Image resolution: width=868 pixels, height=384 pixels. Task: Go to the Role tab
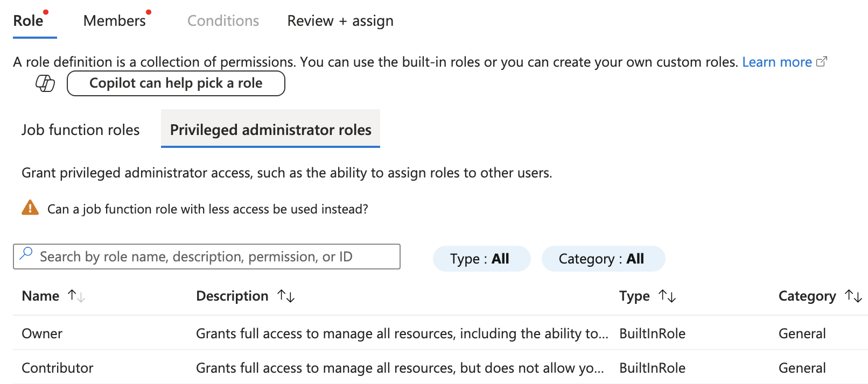(x=29, y=21)
